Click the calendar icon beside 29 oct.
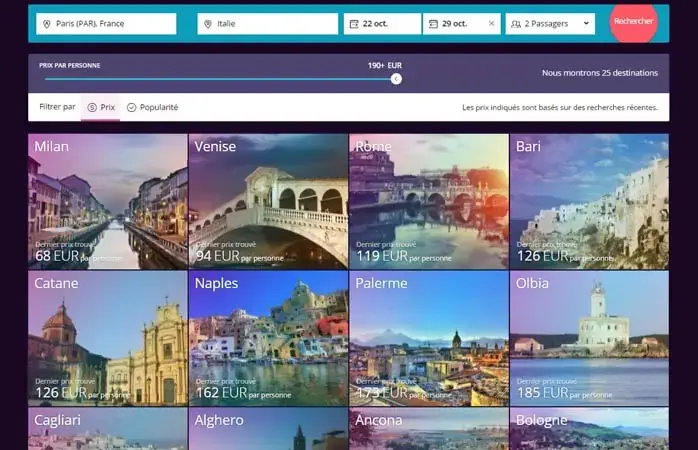The image size is (698, 450). (433, 24)
